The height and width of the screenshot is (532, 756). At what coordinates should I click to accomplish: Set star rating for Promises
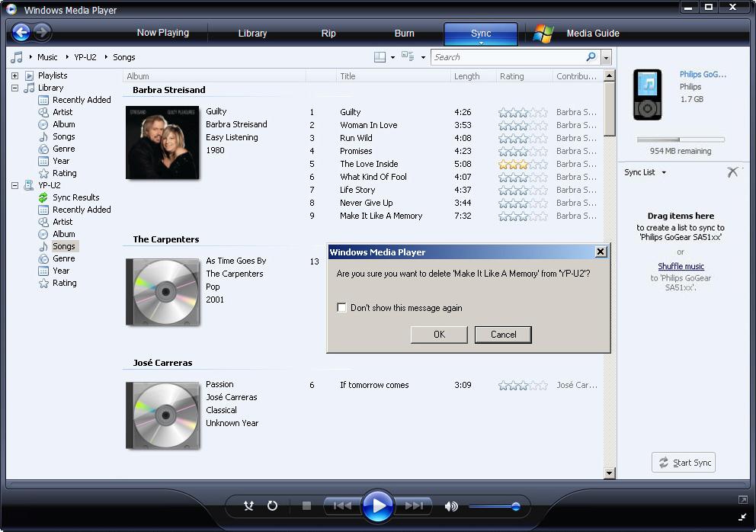[523, 152]
